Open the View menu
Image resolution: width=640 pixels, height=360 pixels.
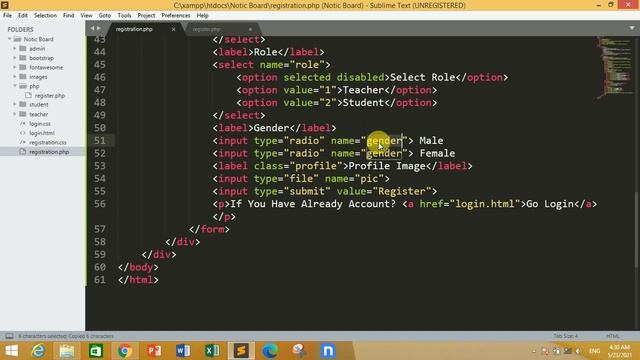click(x=86, y=16)
